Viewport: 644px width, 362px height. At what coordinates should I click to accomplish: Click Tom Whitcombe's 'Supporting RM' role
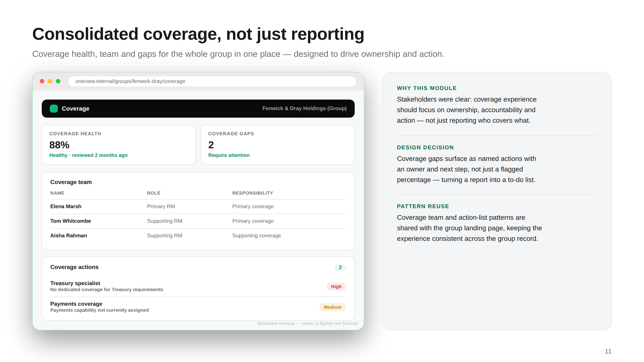[165, 221]
